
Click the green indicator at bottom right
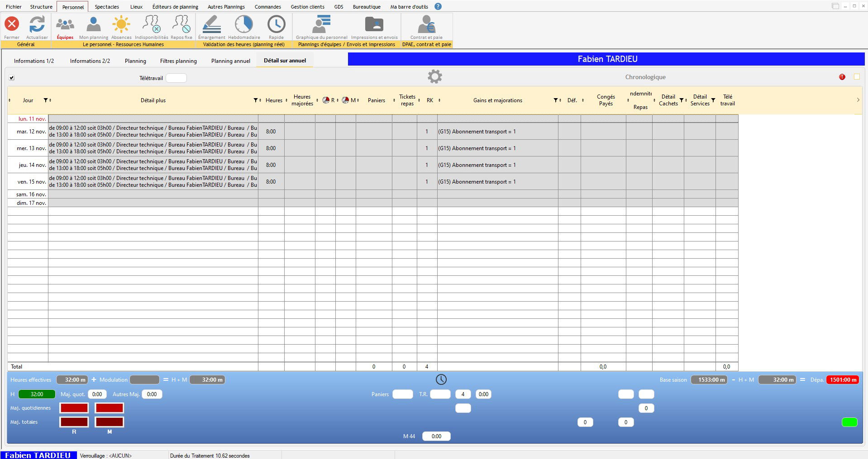pos(849,422)
